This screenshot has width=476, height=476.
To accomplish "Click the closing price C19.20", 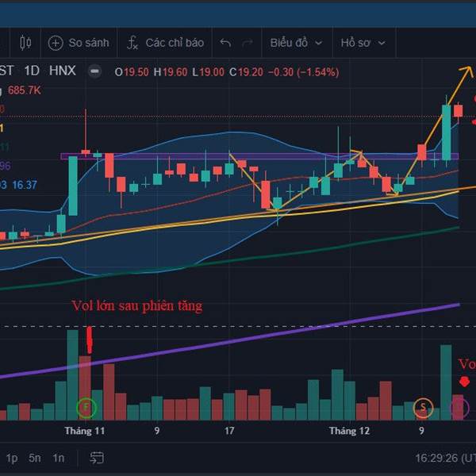I will [x=246, y=72].
